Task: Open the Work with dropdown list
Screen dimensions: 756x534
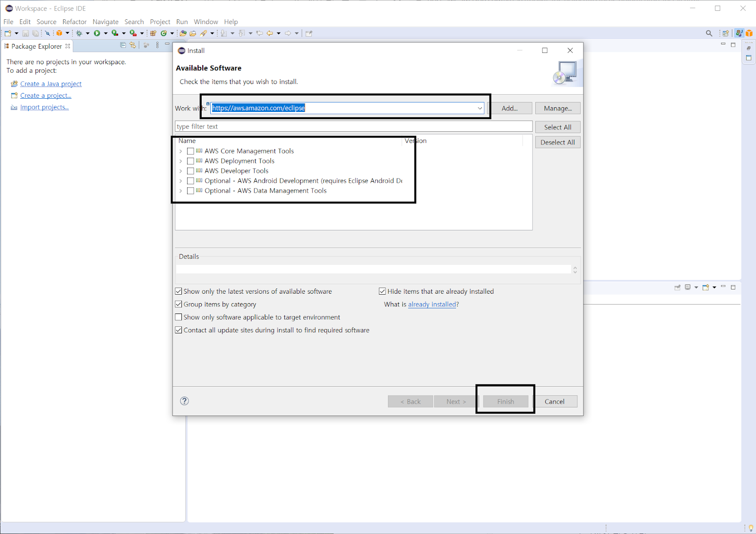Action: coord(479,108)
